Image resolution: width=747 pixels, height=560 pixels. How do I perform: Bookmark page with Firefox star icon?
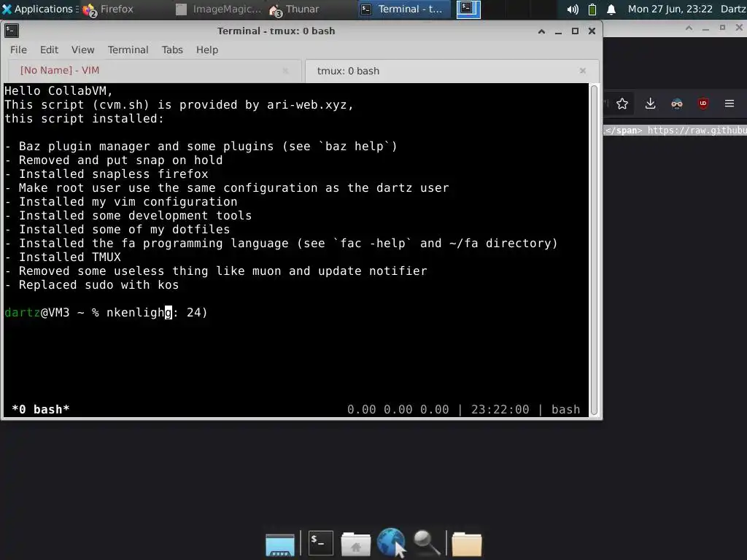(622, 104)
